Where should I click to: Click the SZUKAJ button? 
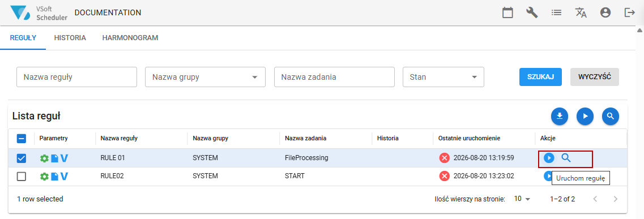[540, 77]
